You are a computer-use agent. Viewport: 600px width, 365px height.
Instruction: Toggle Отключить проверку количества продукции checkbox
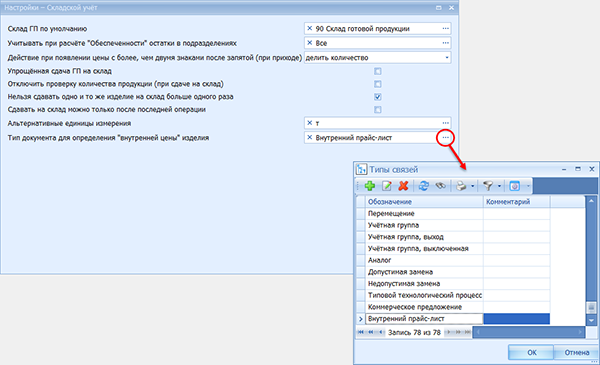378,84
